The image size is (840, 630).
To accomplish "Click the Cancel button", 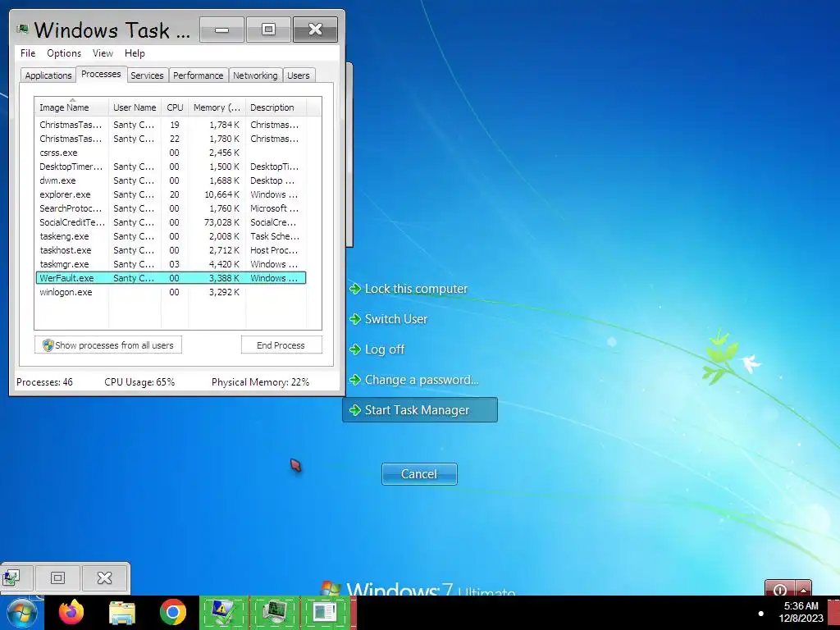I will 419,474.
